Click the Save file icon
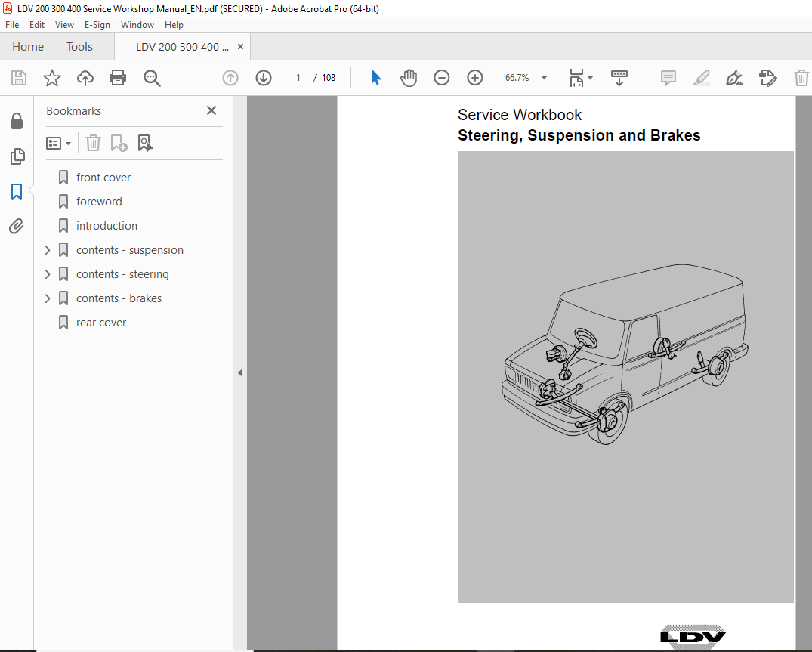 (x=19, y=78)
